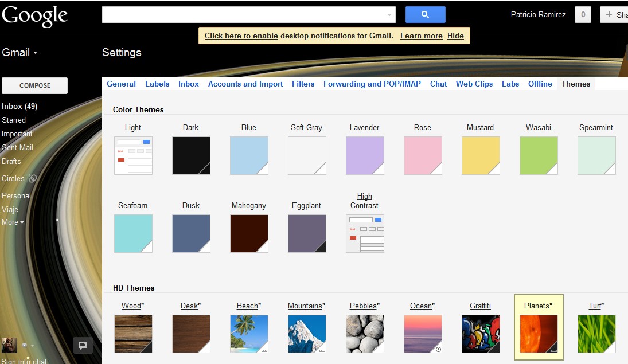Screen dimensions: 628x364
Task: Open the Google logo home link
Action: (34, 15)
